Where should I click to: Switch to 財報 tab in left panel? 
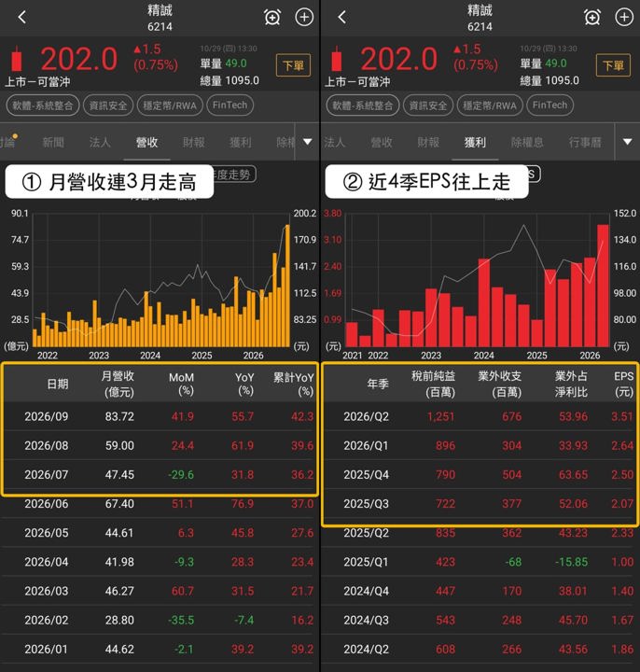click(194, 142)
